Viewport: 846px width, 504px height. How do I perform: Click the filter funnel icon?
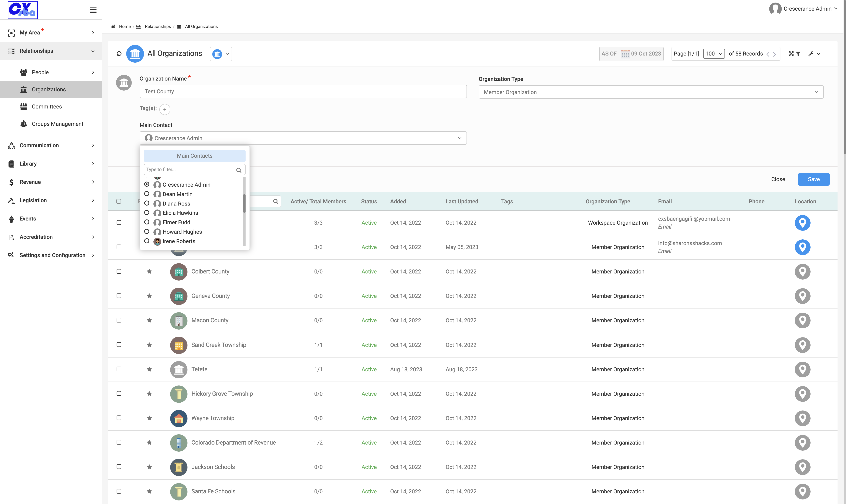coord(799,54)
